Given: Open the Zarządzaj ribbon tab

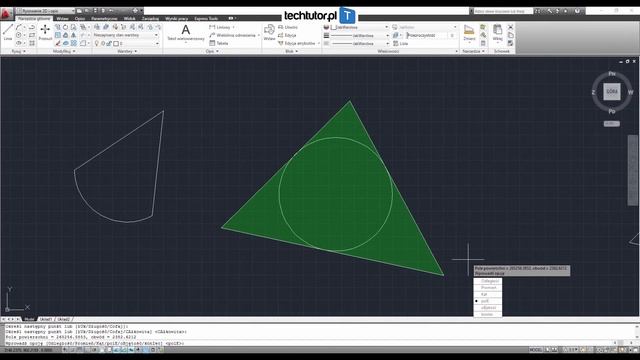Looking at the screenshot, I should 150,18.
